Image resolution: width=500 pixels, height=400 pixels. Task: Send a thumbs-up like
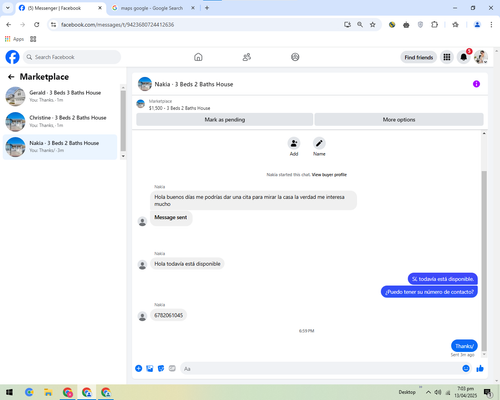[x=480, y=368]
